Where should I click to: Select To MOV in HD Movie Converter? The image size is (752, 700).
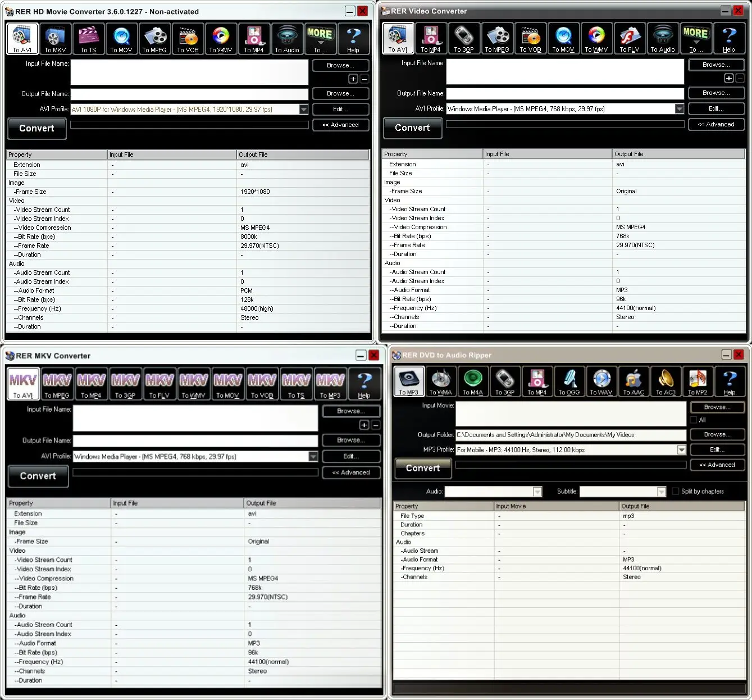click(x=121, y=39)
